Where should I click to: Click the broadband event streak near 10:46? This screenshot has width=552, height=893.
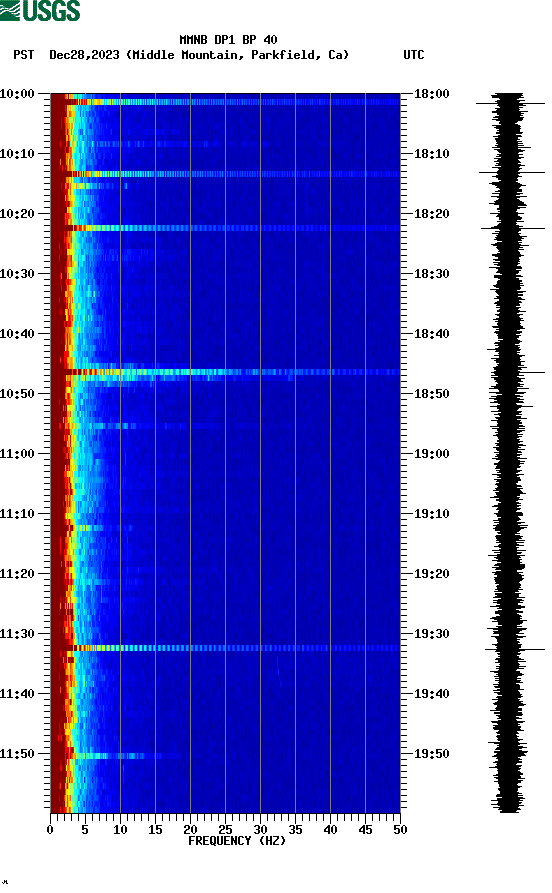[x=225, y=372]
